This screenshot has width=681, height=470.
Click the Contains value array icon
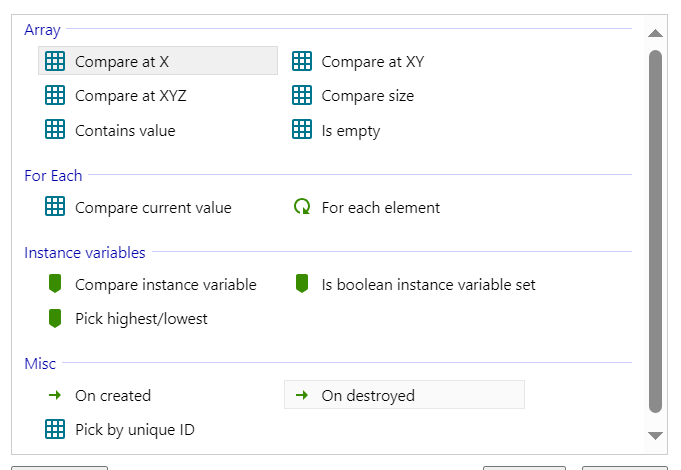point(55,129)
